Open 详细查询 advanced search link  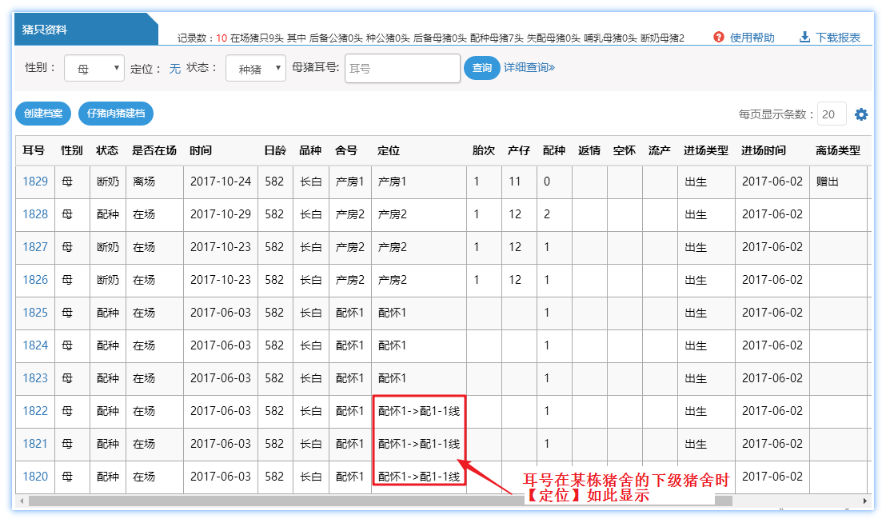click(529, 68)
